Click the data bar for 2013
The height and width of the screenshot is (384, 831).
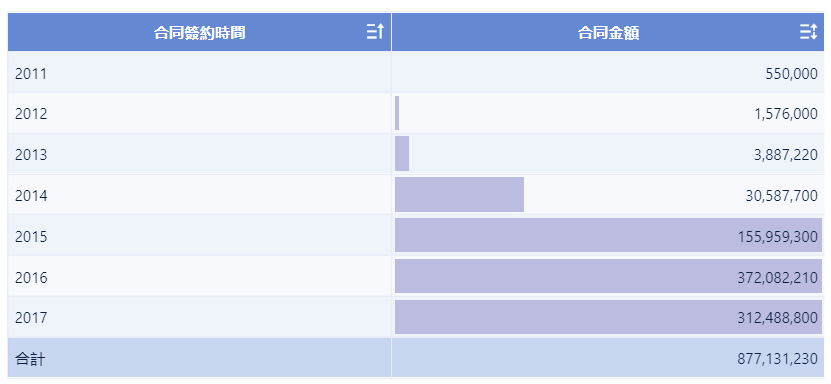402,154
